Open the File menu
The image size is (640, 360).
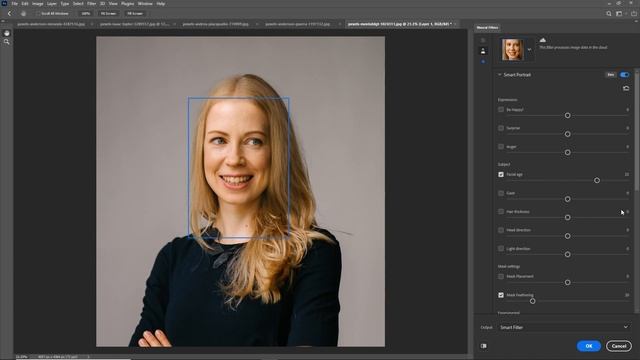tap(14, 4)
